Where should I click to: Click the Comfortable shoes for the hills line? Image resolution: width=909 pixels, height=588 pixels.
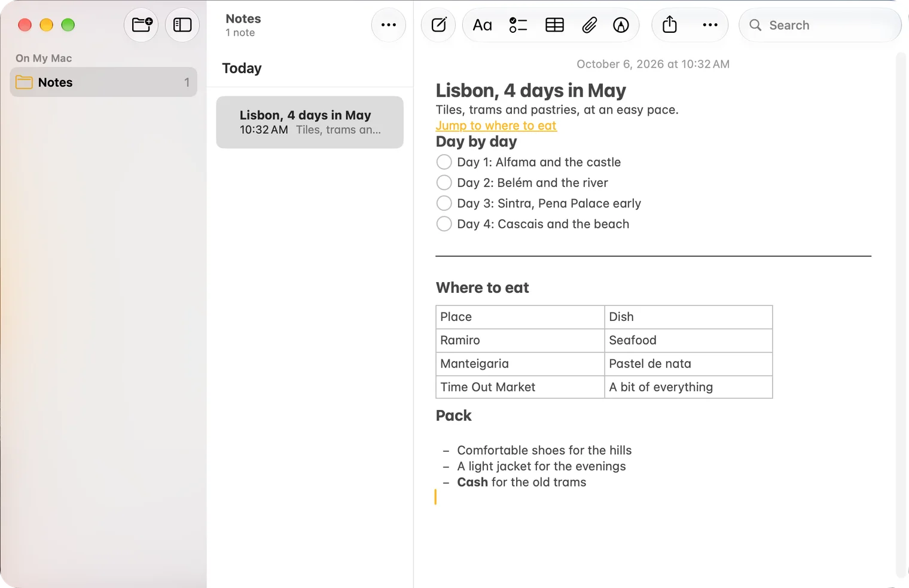point(544,451)
